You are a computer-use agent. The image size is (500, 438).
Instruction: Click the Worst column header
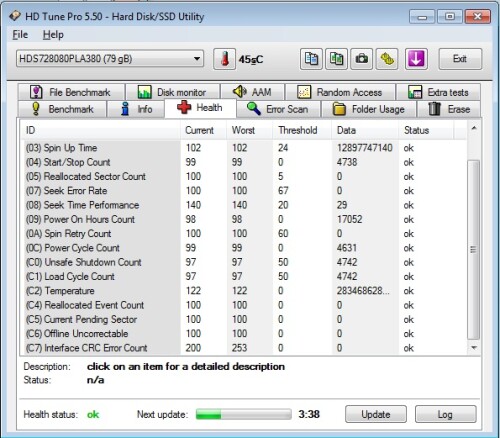[250, 130]
